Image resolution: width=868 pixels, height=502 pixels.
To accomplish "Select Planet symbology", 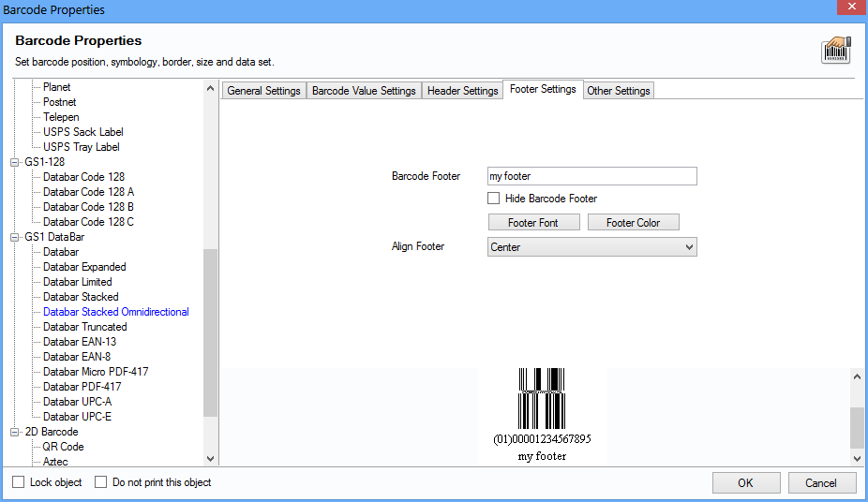I will (57, 87).
